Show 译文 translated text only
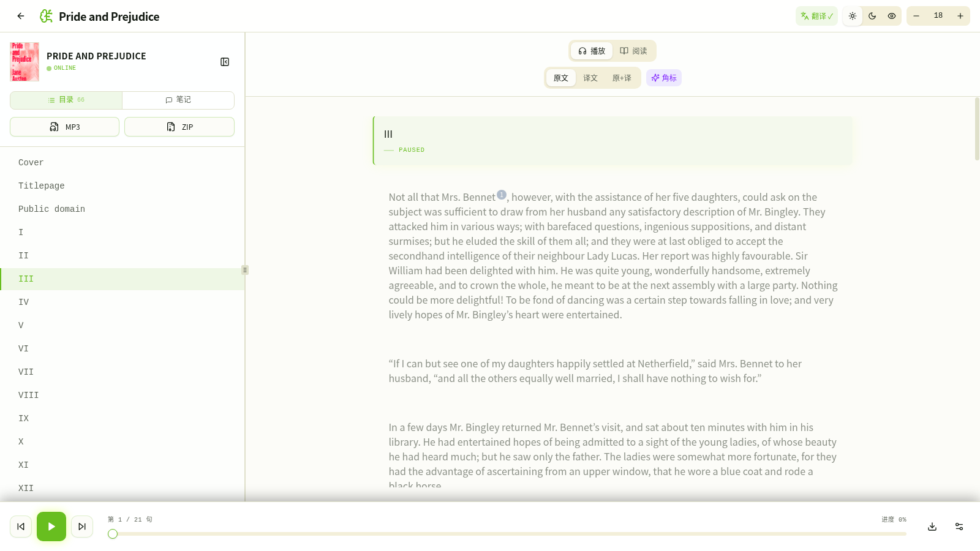Screen dimensions: 980x551 pos(590,78)
